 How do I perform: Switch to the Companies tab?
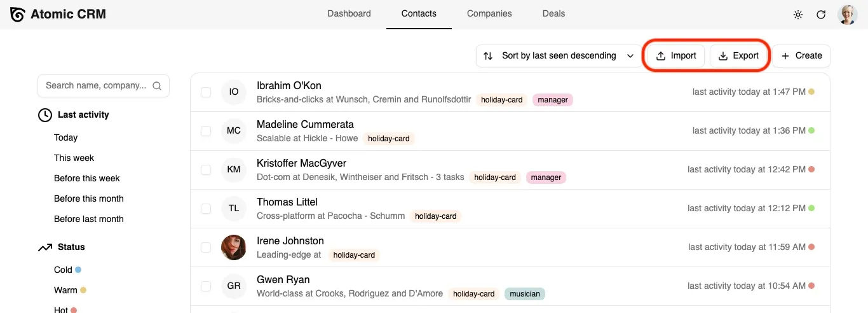click(489, 13)
